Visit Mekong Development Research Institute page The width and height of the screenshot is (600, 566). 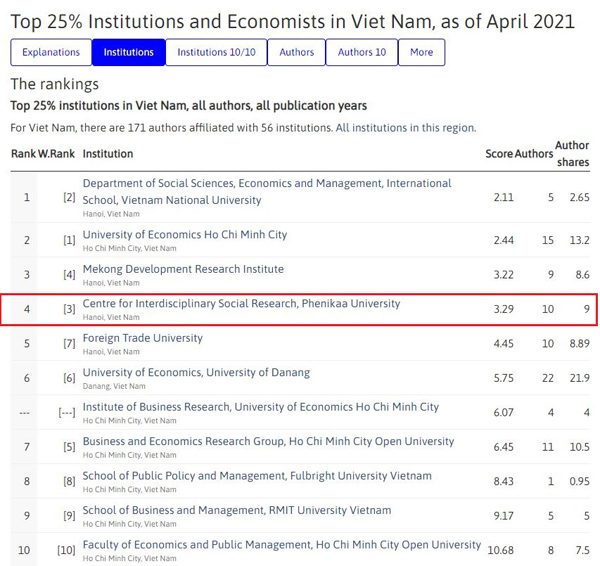click(182, 269)
